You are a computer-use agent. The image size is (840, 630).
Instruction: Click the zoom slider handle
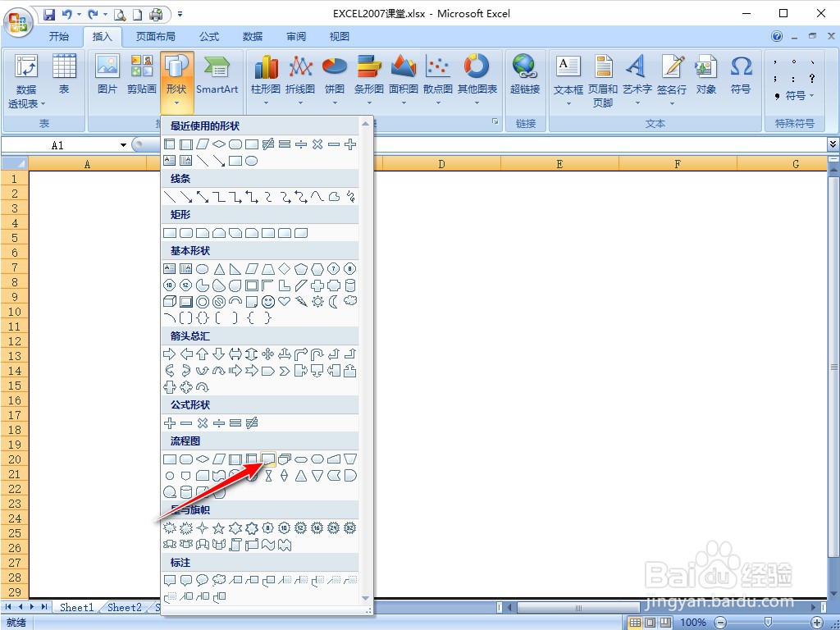click(x=768, y=623)
